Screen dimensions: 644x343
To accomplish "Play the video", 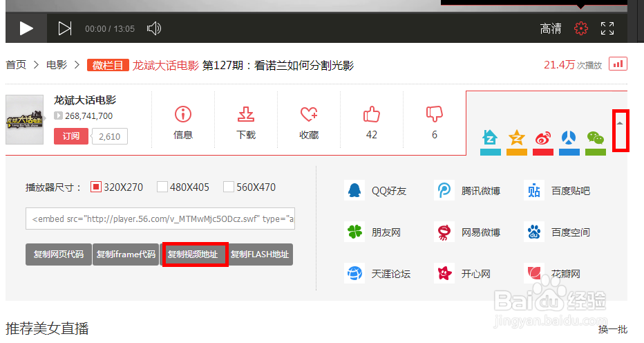I will pyautogui.click(x=26, y=28).
